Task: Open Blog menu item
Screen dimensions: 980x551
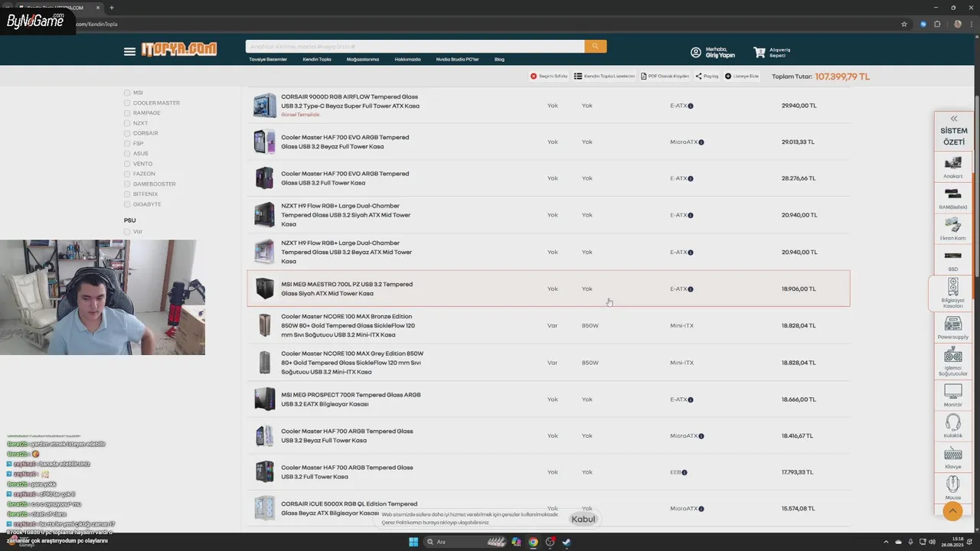Action: click(499, 59)
